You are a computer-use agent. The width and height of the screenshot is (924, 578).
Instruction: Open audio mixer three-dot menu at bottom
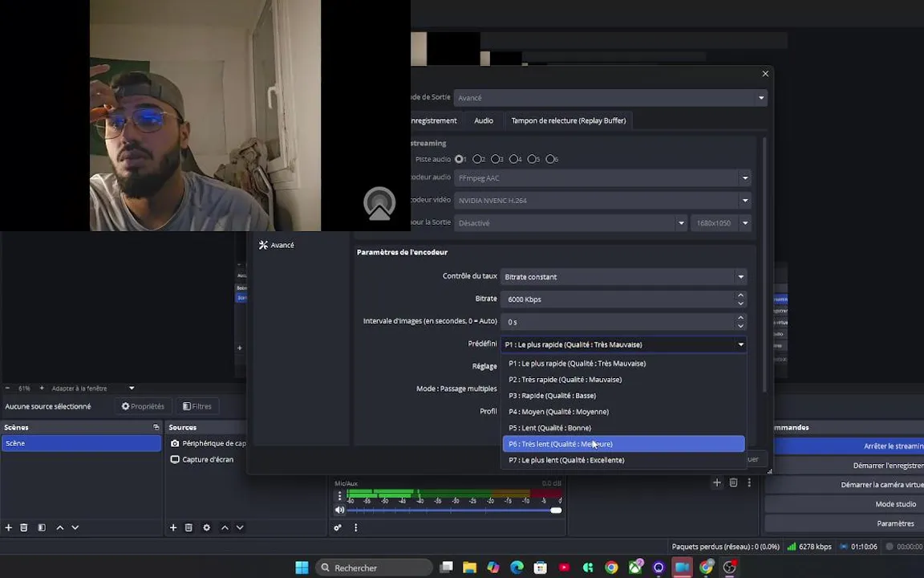point(356,528)
